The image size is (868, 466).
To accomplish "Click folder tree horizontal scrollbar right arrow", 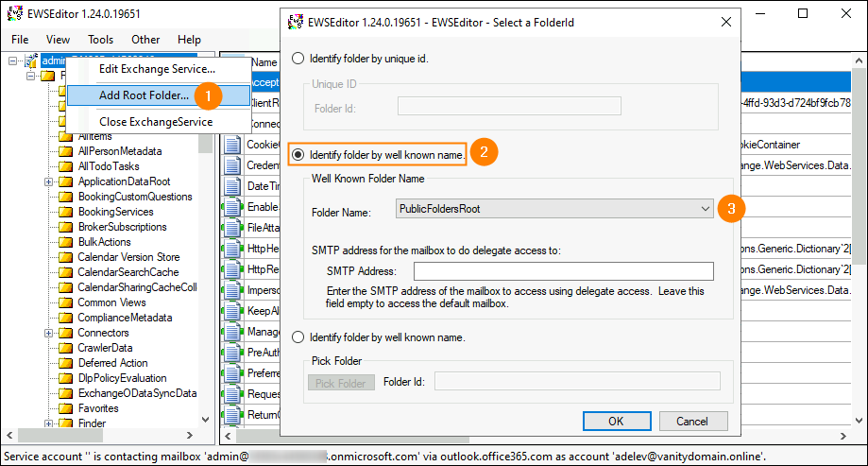I will (x=190, y=435).
